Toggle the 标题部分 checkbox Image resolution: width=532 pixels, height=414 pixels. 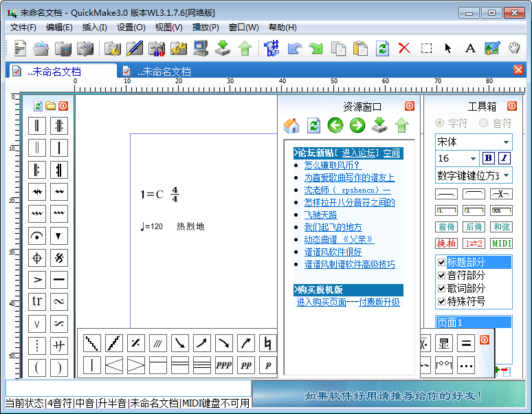pyautogui.click(x=441, y=262)
